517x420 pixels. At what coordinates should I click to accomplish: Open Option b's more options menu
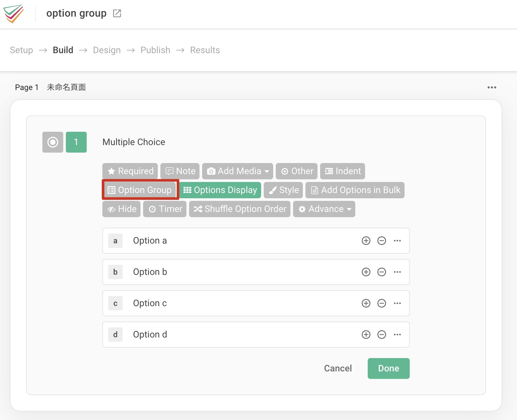(x=397, y=272)
